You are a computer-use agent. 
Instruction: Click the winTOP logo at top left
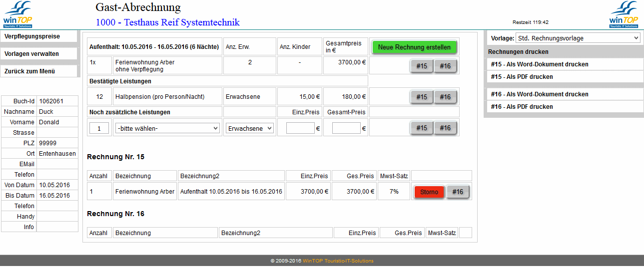click(x=17, y=14)
